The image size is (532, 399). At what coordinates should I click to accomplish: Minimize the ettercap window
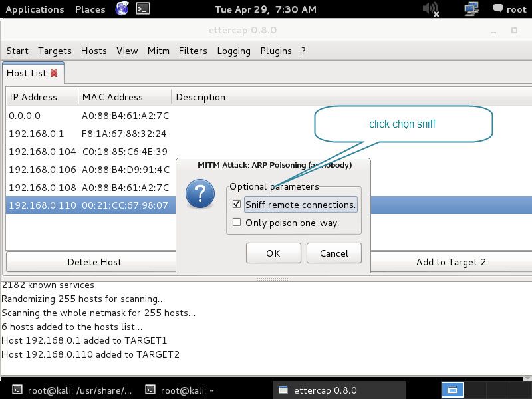click(x=494, y=31)
